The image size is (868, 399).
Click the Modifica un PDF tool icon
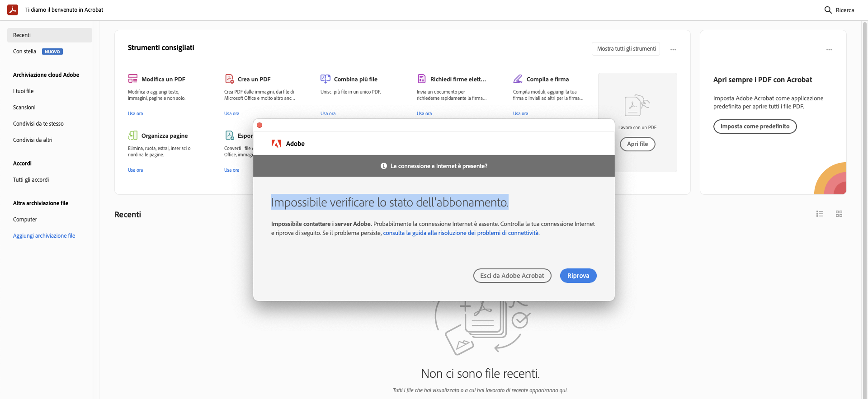click(x=132, y=79)
